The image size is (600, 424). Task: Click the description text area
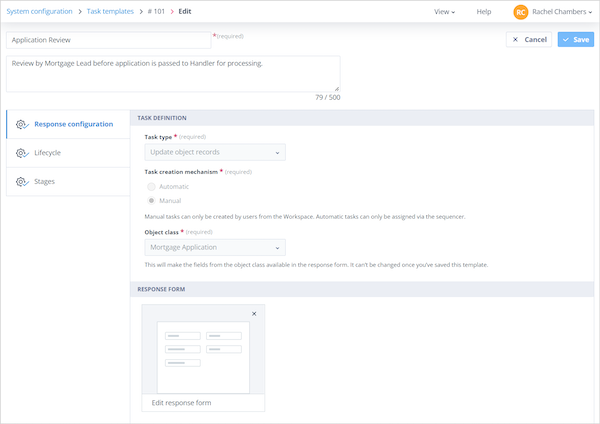click(x=173, y=74)
